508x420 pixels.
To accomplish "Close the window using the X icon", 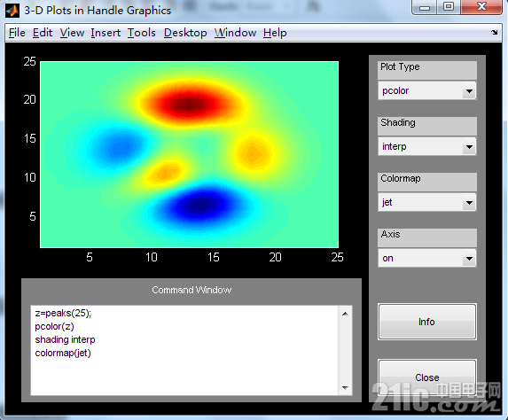I will (x=481, y=7).
